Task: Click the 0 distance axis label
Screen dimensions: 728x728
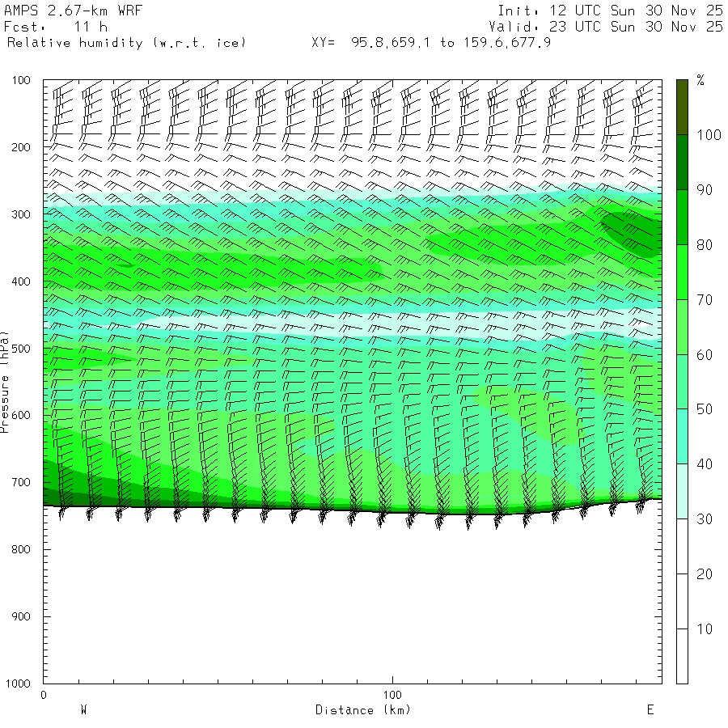Action: (x=44, y=695)
